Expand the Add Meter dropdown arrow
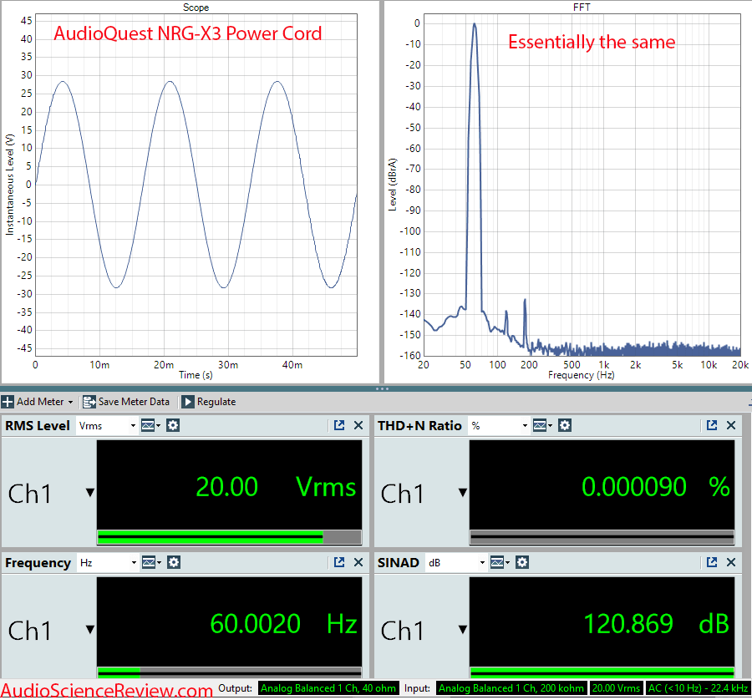Screen dimensions: 752x700 [70, 402]
